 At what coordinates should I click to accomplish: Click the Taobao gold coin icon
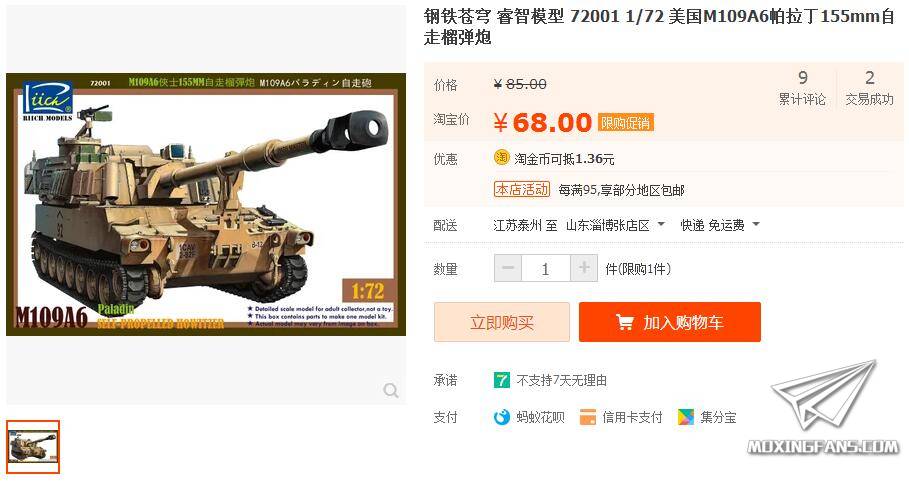(501, 158)
